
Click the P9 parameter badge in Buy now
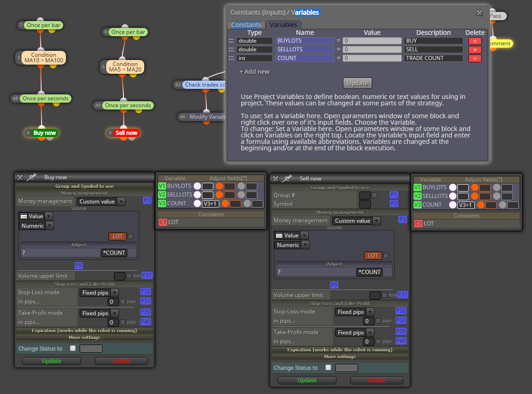coord(79,266)
